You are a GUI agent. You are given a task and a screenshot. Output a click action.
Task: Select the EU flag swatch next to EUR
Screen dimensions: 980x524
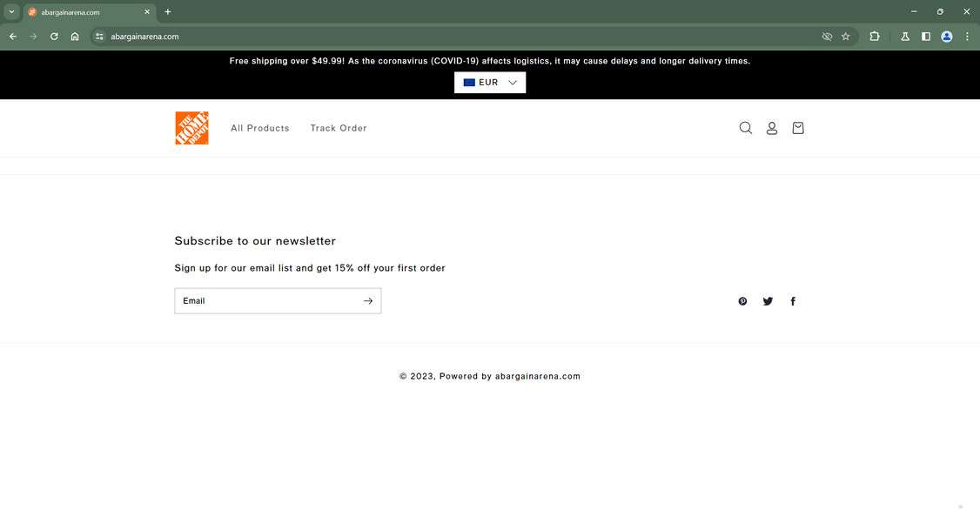coord(468,82)
